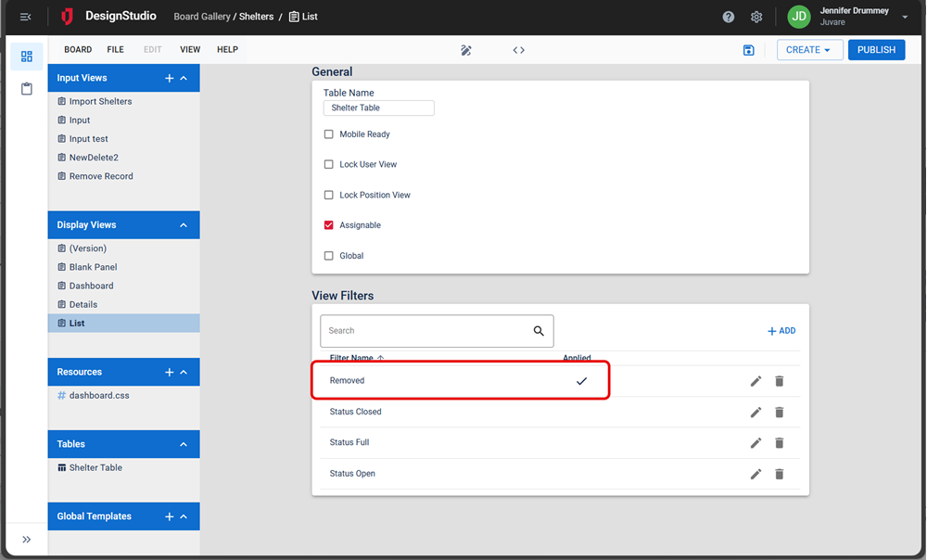Click the save disk icon in toolbar

click(749, 50)
